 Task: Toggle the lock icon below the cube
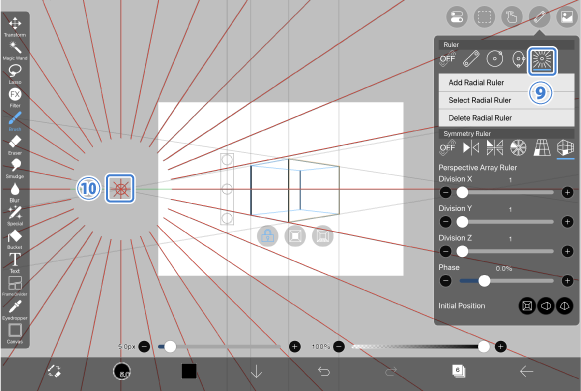pos(268,236)
